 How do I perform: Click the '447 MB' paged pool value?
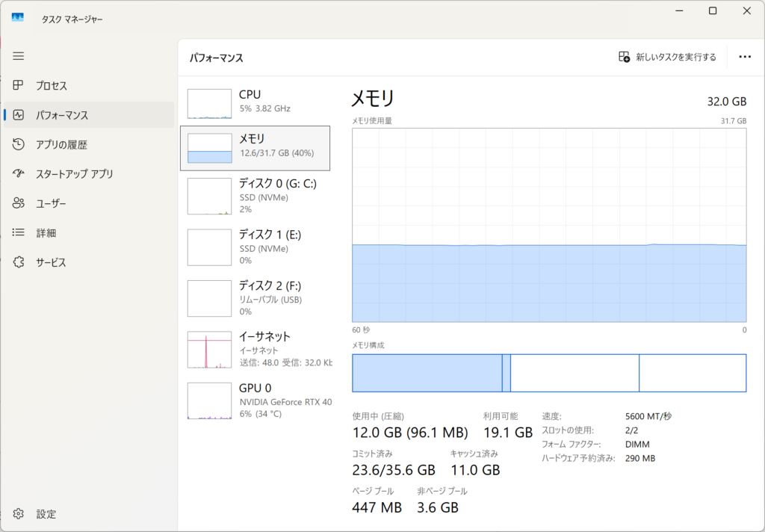click(x=377, y=507)
